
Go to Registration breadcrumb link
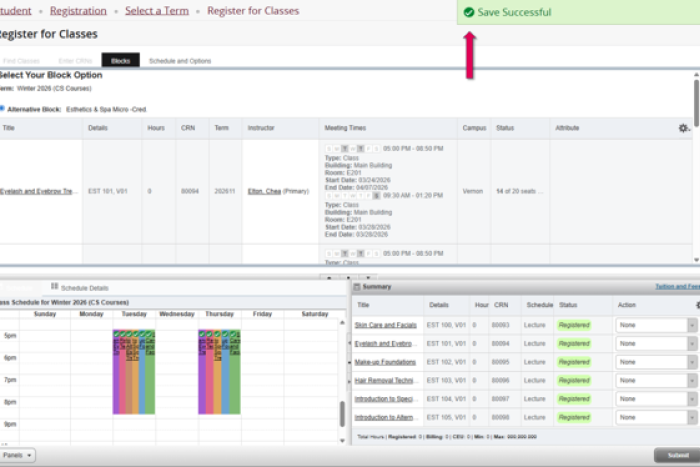tap(78, 11)
